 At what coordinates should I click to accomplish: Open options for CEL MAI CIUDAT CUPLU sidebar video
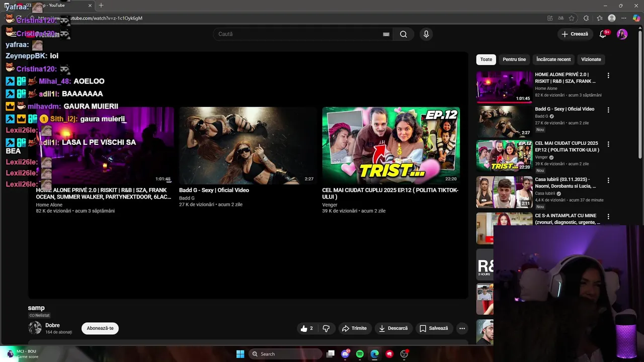[608, 144]
